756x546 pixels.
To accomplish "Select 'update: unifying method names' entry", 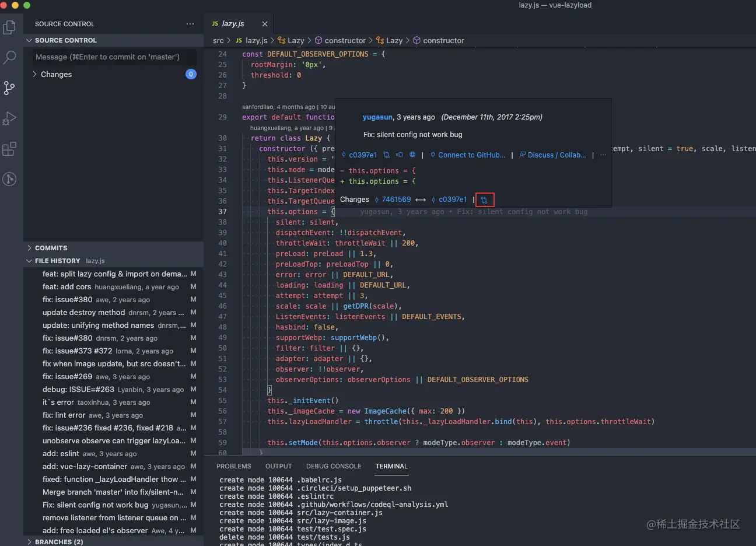I will click(x=113, y=325).
